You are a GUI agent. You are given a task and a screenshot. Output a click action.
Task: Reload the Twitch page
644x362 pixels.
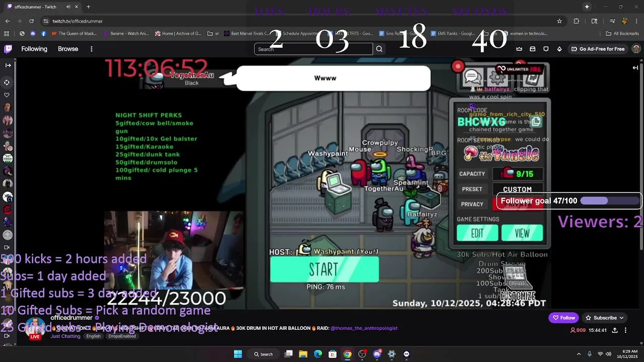click(x=31, y=21)
